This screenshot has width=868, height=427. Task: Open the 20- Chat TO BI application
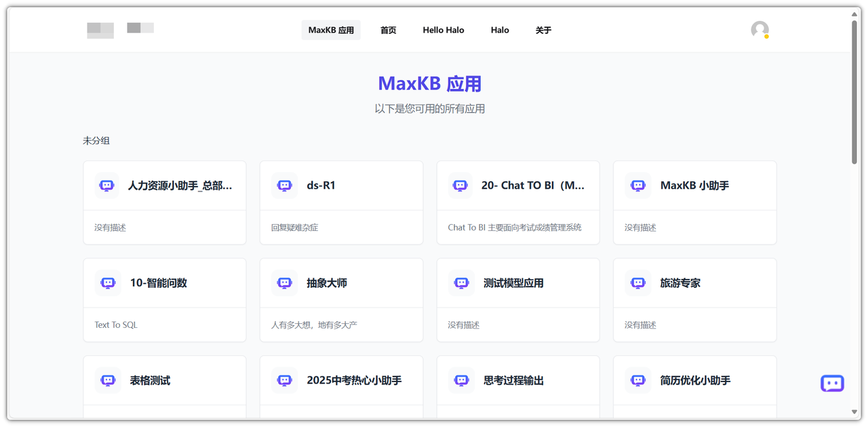point(517,202)
